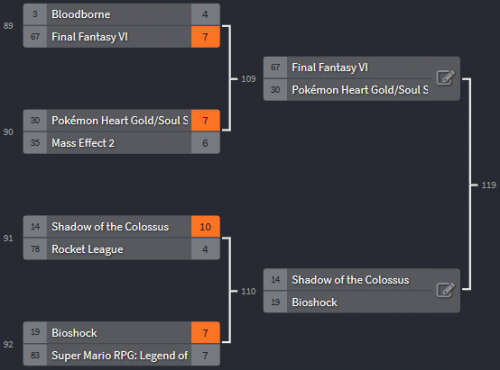Click score 4 beside Bloodborne

pyautogui.click(x=205, y=14)
